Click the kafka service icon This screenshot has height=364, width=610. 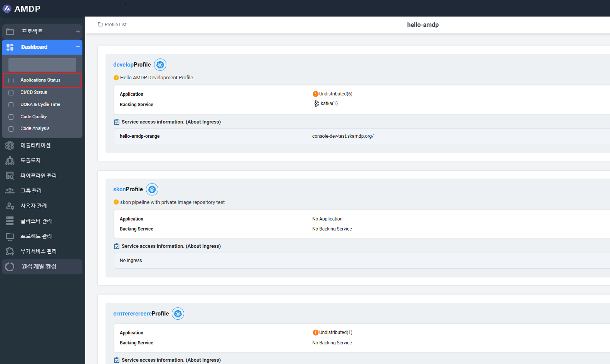(317, 104)
